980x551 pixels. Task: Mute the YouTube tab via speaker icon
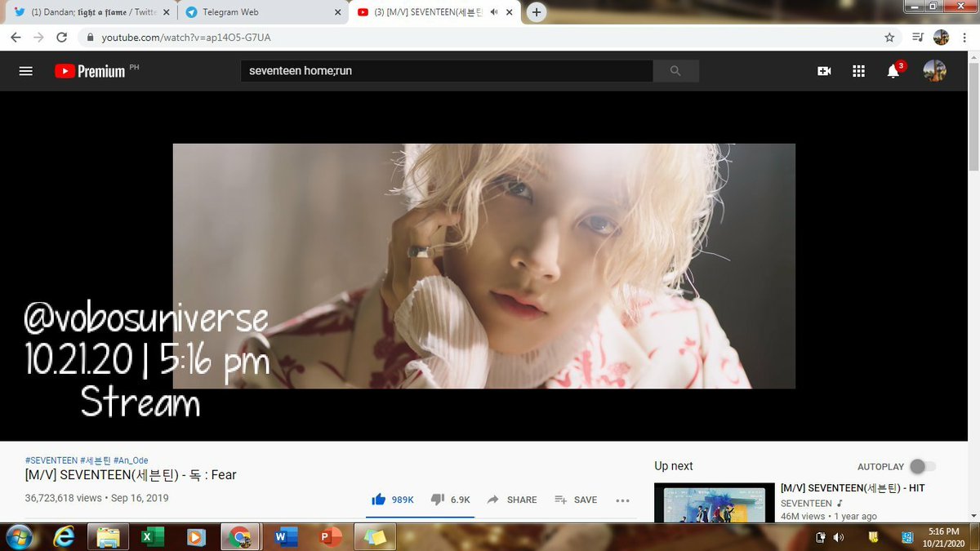(x=494, y=12)
